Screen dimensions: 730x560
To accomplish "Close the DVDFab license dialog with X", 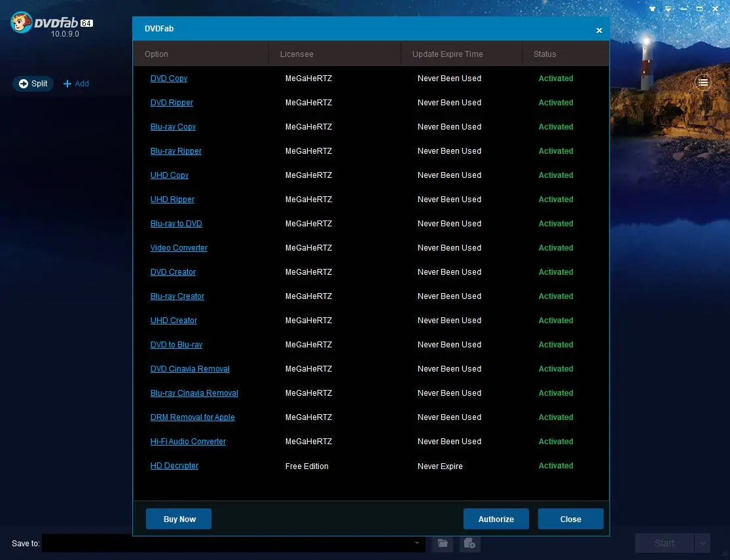I will [599, 30].
